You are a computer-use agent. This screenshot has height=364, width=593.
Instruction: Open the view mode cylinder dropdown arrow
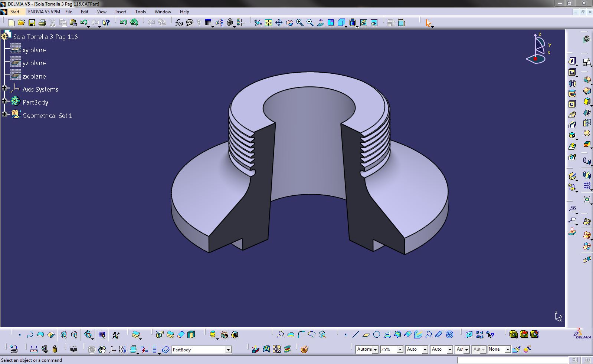click(x=357, y=26)
